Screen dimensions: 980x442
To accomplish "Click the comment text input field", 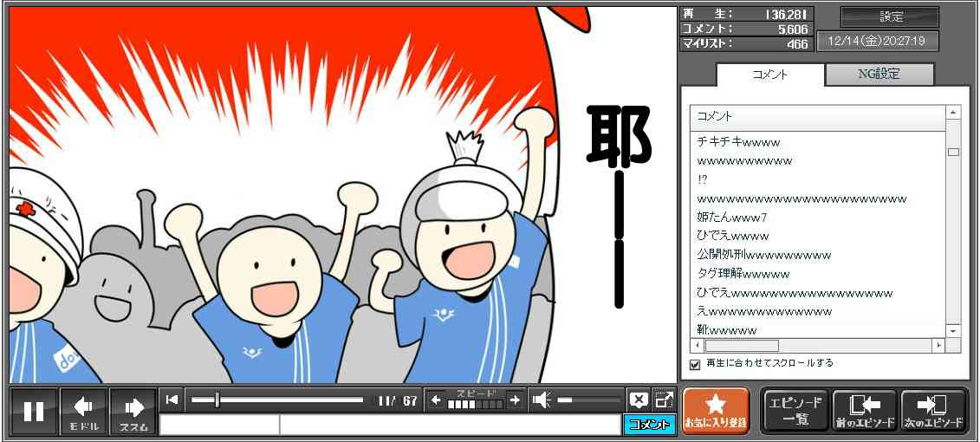I will 450,425.
